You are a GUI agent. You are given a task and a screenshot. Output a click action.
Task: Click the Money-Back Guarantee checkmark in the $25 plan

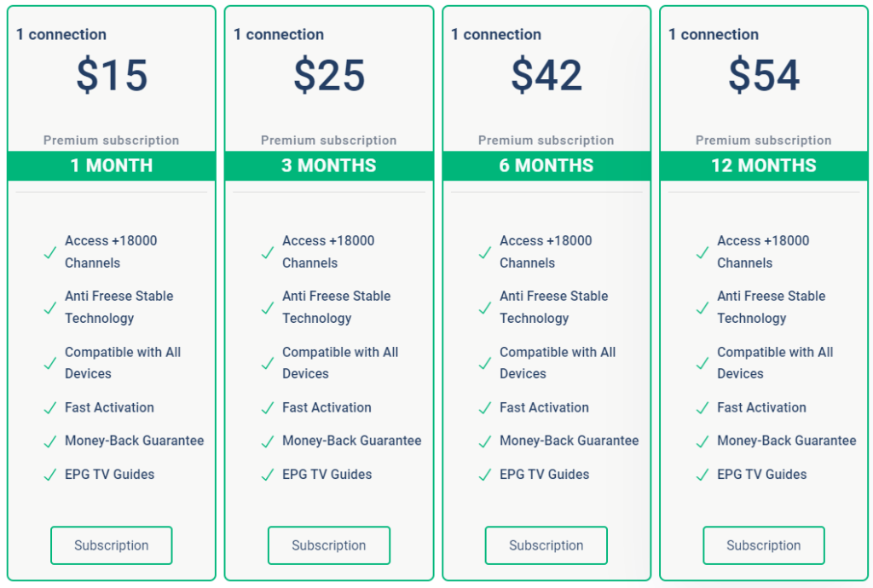(x=268, y=441)
